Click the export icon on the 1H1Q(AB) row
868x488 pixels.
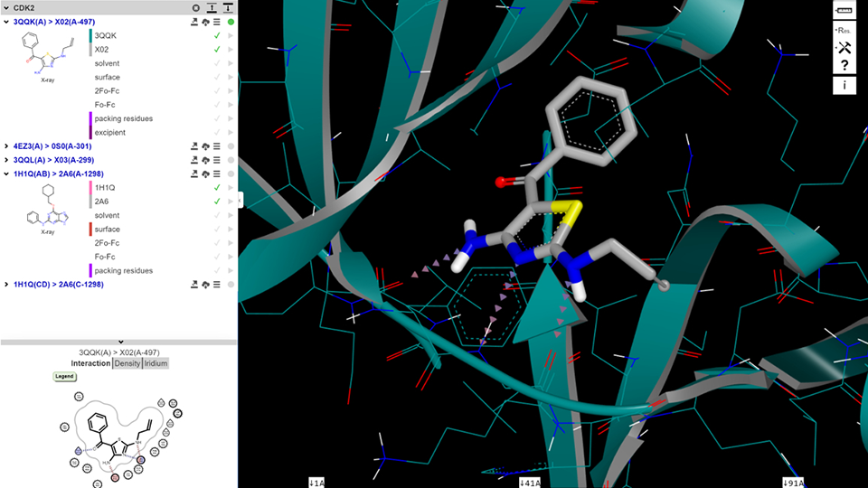194,174
